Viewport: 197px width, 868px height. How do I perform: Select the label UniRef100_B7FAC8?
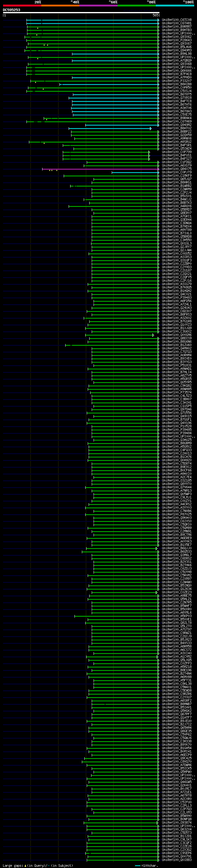177,74
